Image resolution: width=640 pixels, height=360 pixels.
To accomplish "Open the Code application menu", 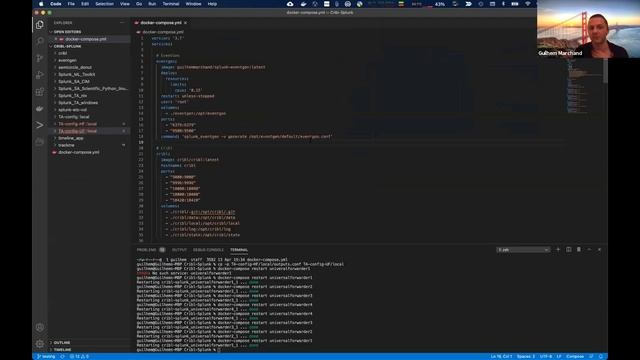I will (56, 4).
